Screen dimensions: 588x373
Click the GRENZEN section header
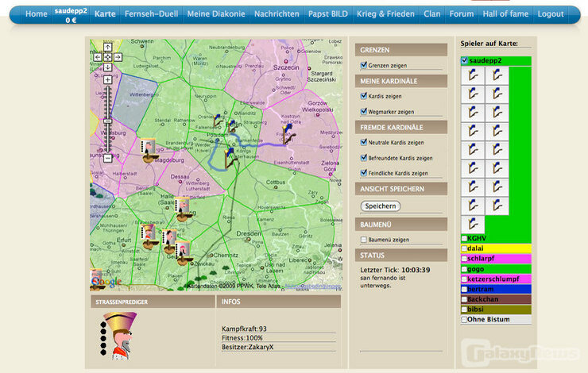[401, 50]
